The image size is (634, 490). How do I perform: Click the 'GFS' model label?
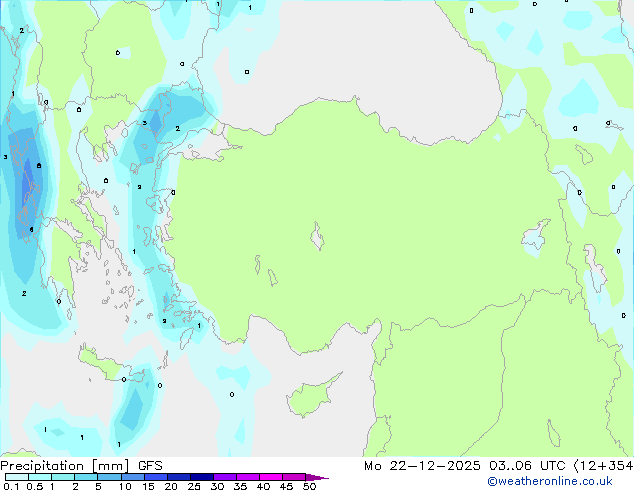(150, 466)
